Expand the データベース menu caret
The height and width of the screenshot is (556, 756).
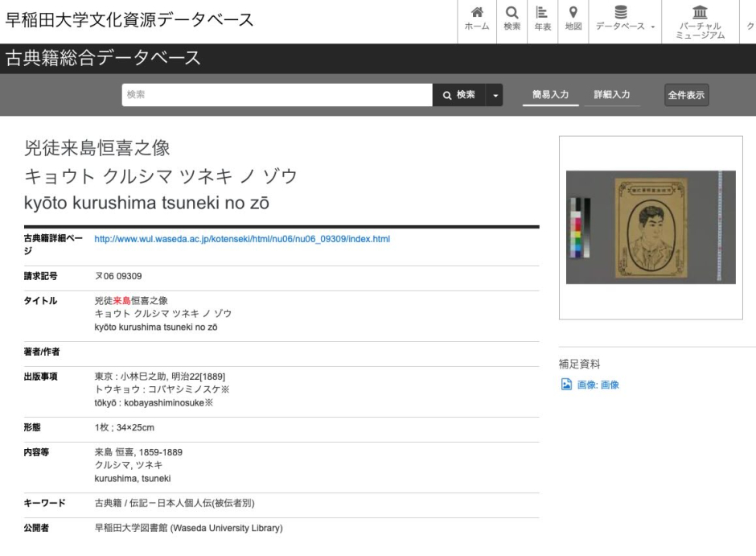pyautogui.click(x=653, y=27)
